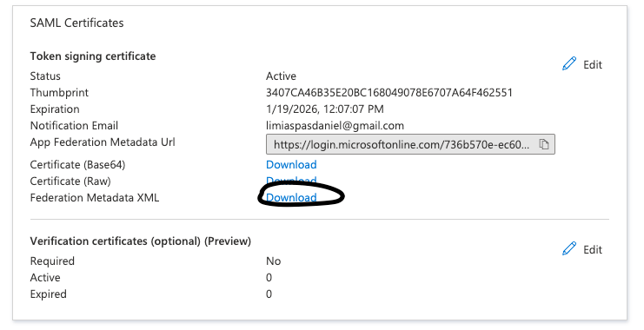The image size is (644, 330).
Task: Click the Notification Email label
Action: coord(74,126)
